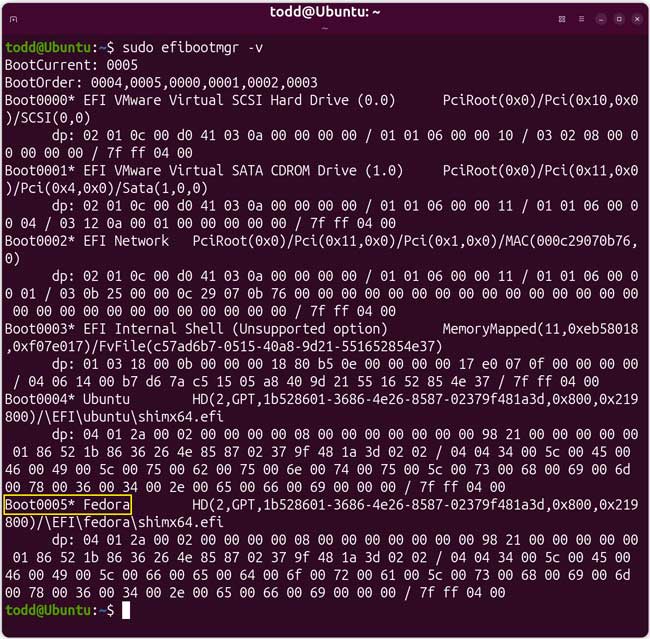Select the Boot0004* Ubuntu entry
The image size is (650, 639).
coord(67,399)
